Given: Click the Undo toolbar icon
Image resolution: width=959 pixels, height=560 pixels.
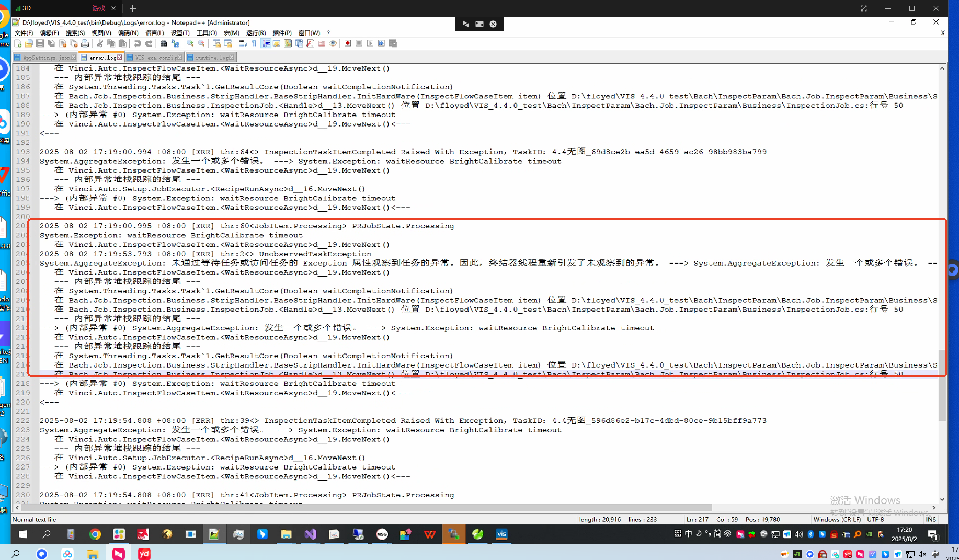Looking at the screenshot, I should [138, 43].
